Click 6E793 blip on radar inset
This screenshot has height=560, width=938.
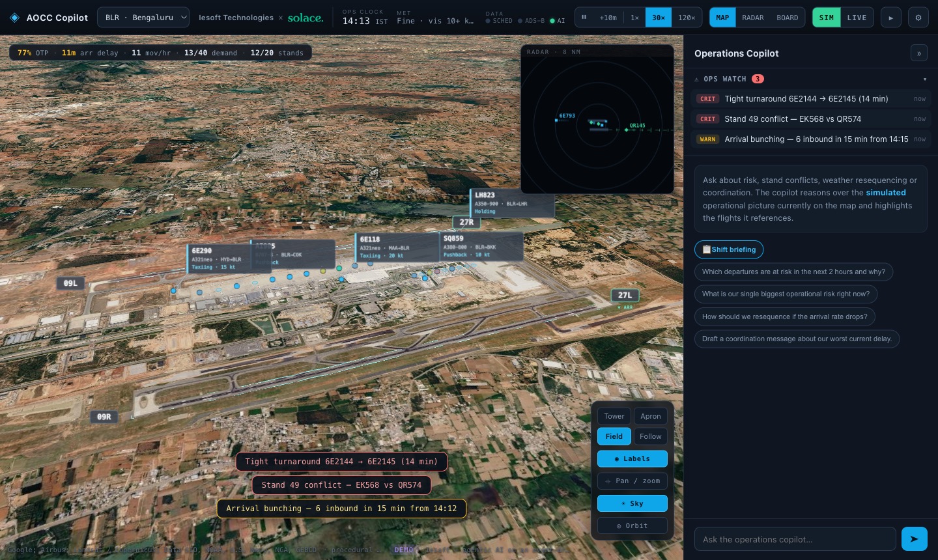point(556,120)
